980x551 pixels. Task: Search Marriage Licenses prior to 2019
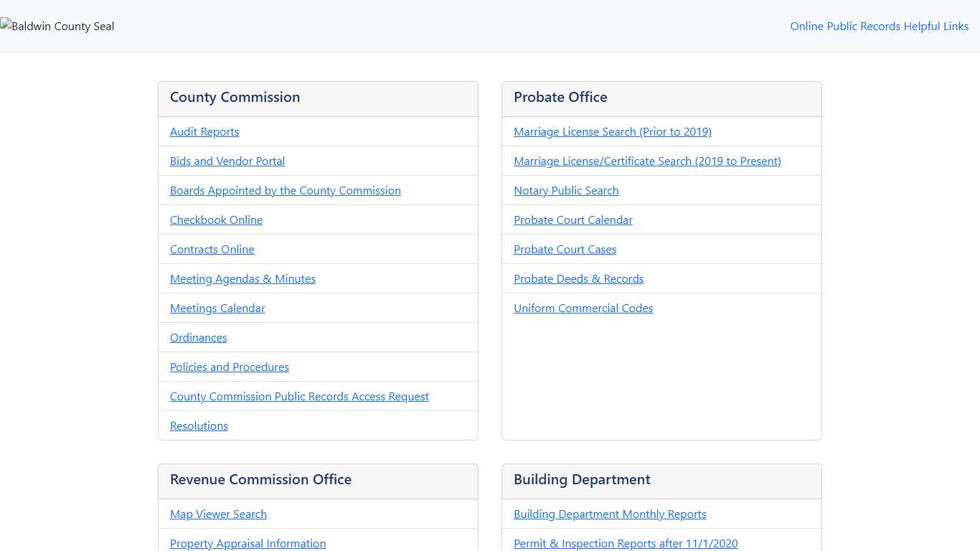pos(612,132)
